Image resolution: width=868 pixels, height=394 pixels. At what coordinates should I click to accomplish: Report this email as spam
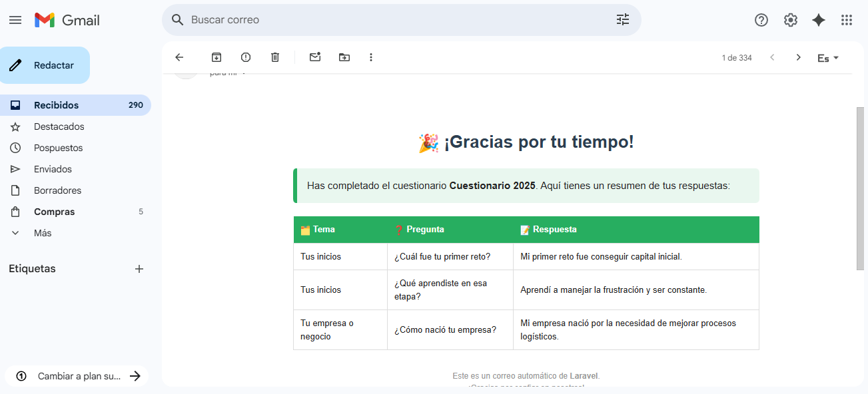[246, 57]
